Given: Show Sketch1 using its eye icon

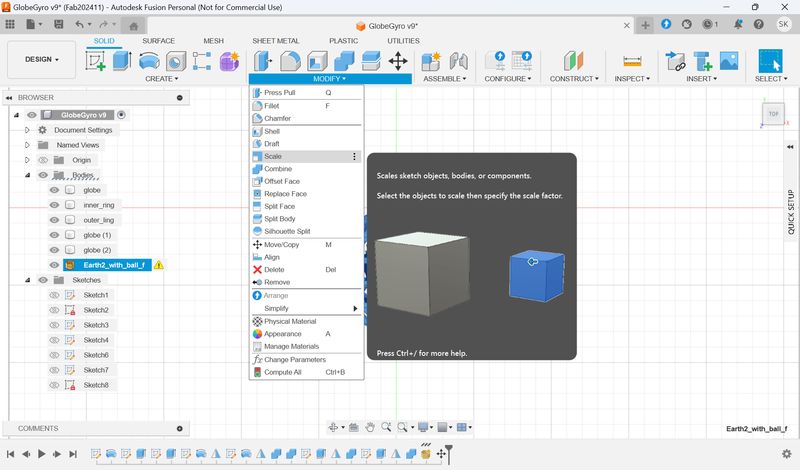Looking at the screenshot, I should (x=54, y=295).
